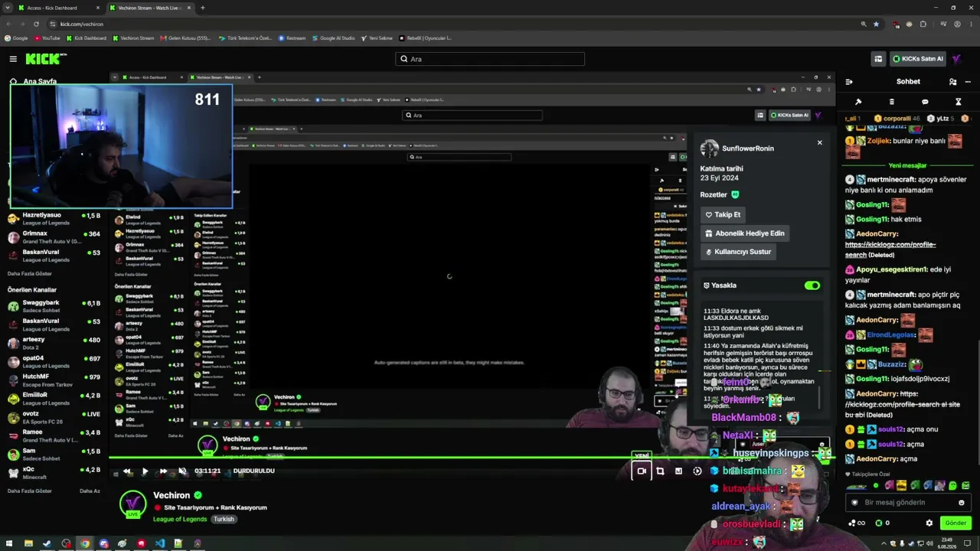The width and height of the screenshot is (980, 551).
Task: Open the inventory icon beside KICKs Satın Al
Action: tap(878, 59)
